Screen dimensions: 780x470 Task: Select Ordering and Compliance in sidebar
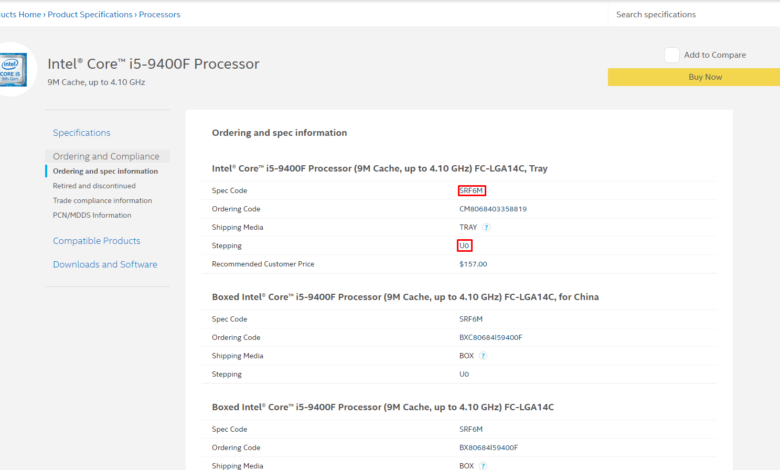click(x=106, y=156)
